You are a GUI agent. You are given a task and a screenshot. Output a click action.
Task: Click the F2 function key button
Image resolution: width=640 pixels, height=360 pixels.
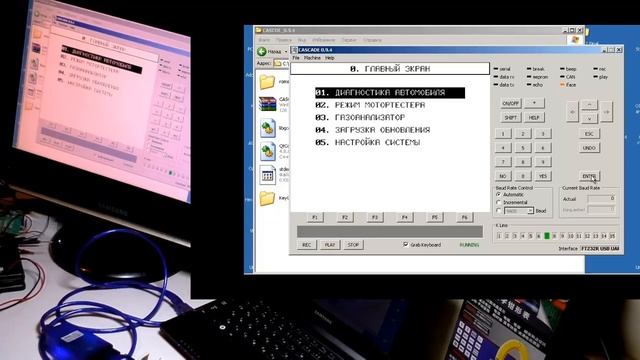pos(345,217)
